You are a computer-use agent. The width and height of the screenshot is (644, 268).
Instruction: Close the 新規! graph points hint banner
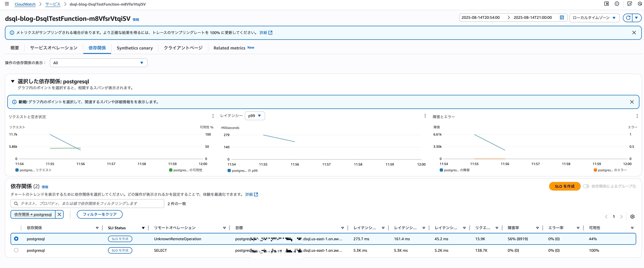632,102
